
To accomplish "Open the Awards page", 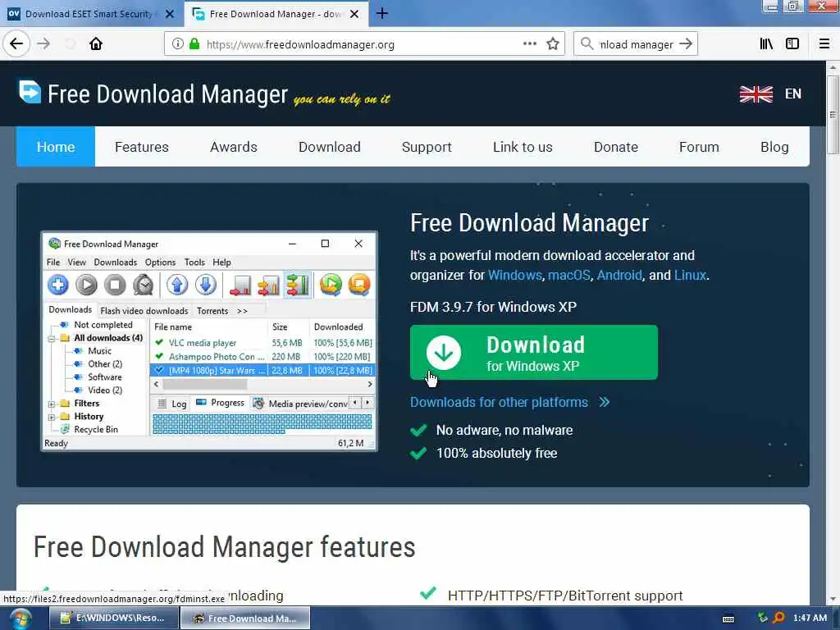I will tap(234, 147).
